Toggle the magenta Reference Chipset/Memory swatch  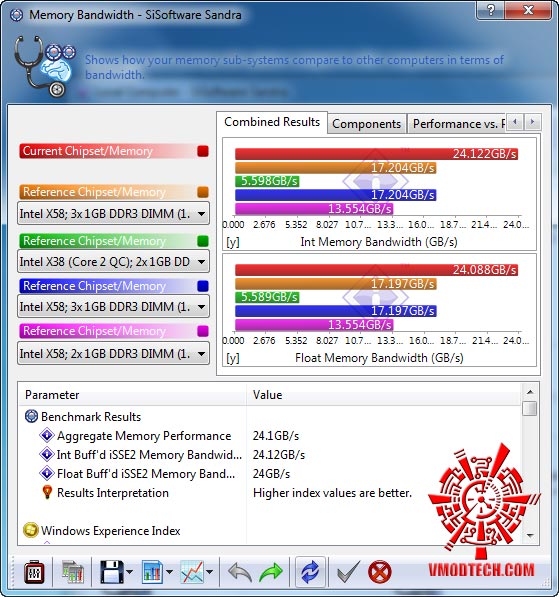coord(203,331)
